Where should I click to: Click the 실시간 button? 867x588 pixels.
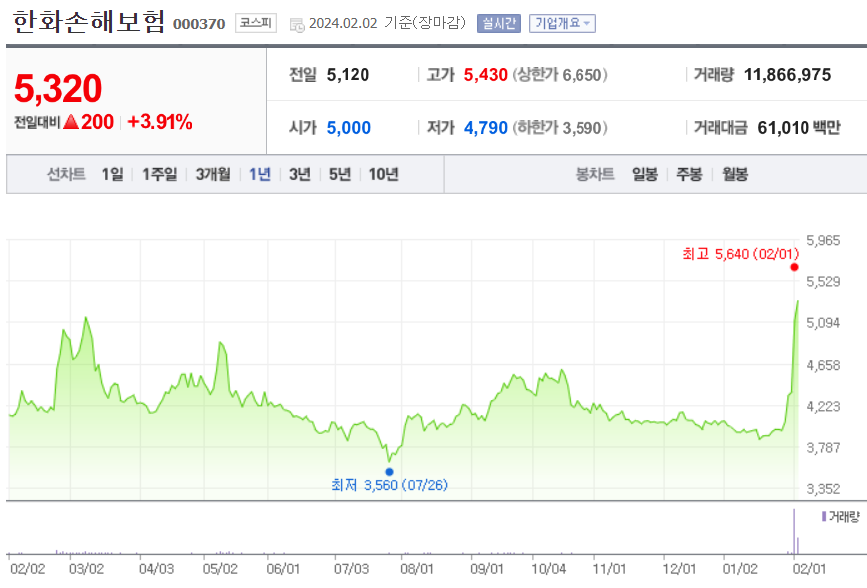[x=499, y=23]
